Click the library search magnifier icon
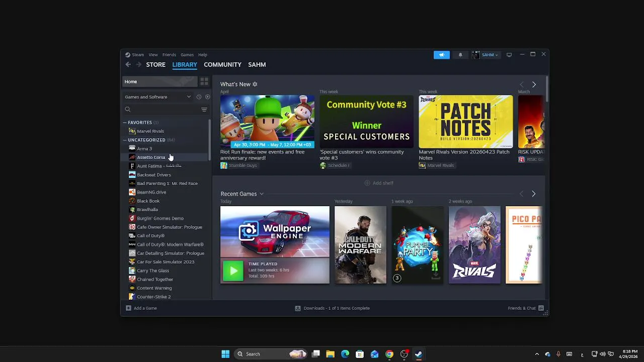644x362 pixels. pos(128,110)
